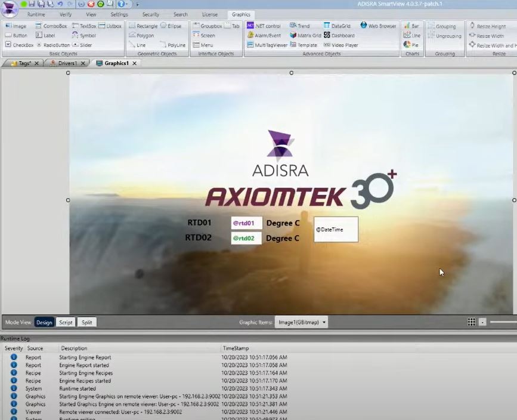Click the zoom slider track
Screen dimensions: 517x420
point(503,322)
